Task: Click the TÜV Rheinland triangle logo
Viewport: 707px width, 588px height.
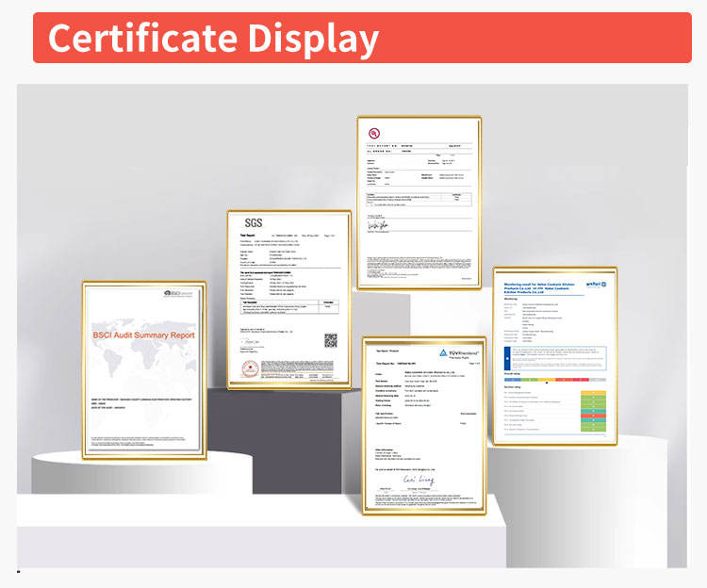Action: coord(439,350)
